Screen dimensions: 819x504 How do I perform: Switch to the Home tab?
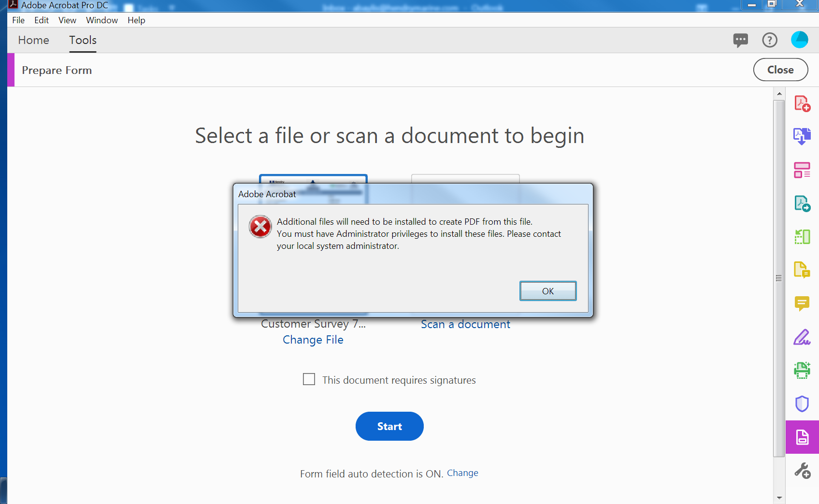[33, 40]
